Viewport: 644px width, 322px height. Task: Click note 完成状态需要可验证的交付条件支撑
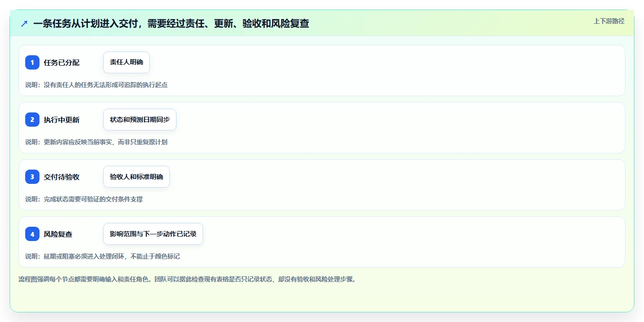[84, 199]
